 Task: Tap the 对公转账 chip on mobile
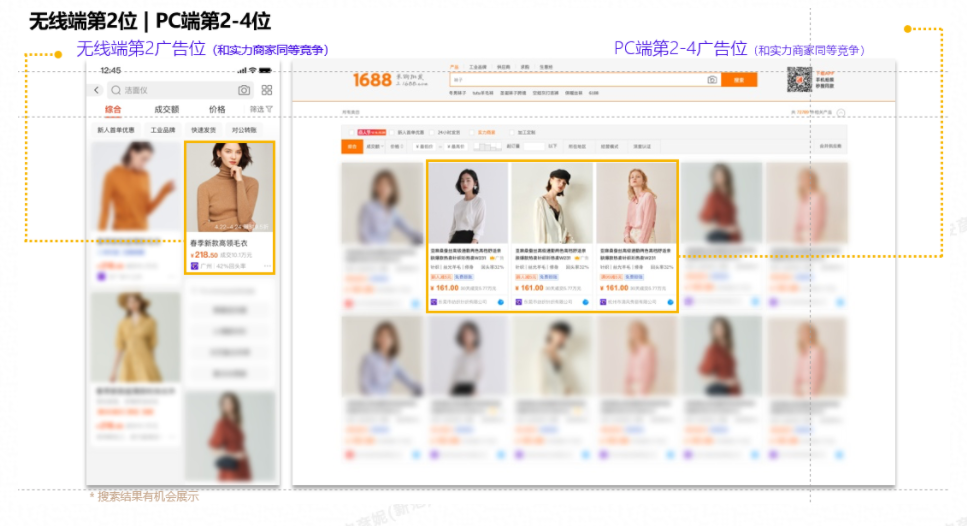tap(244, 130)
